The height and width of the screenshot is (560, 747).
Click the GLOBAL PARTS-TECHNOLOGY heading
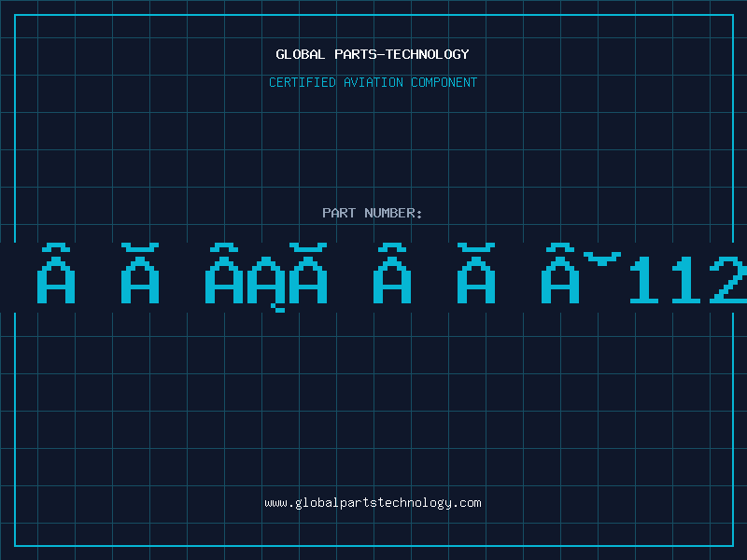click(x=373, y=54)
